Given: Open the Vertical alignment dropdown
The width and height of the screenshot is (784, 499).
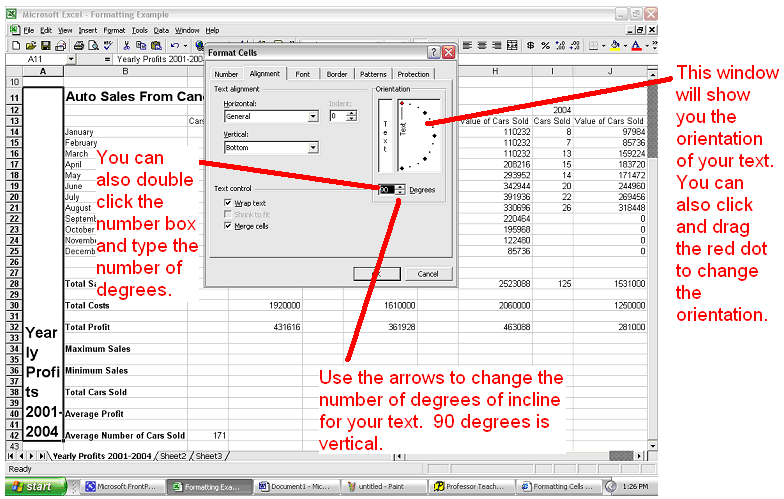Looking at the screenshot, I should click(313, 148).
